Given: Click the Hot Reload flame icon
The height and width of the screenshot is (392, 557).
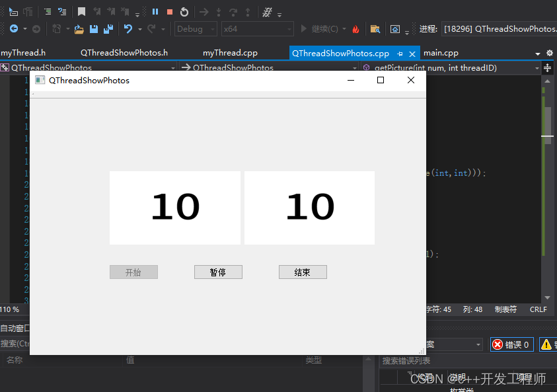Looking at the screenshot, I should tap(355, 28).
